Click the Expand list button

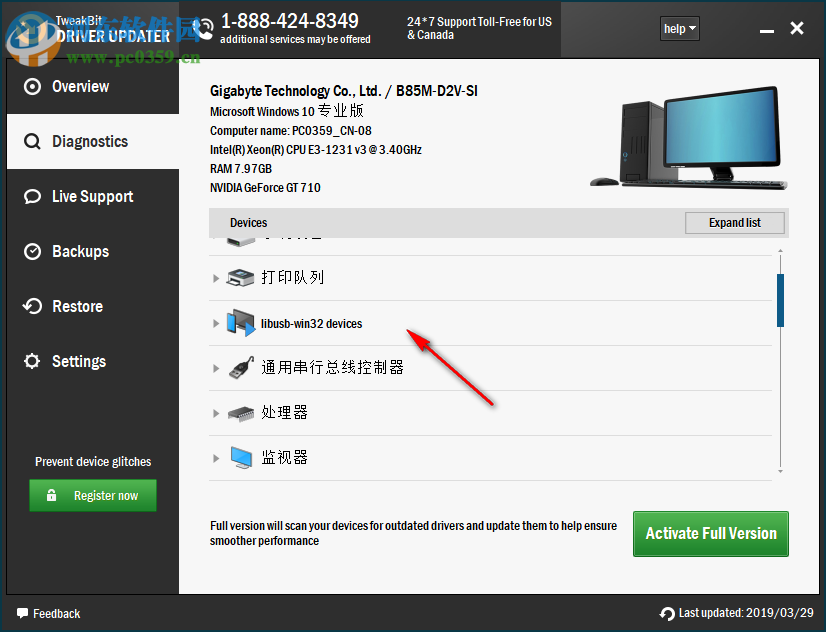coord(734,222)
